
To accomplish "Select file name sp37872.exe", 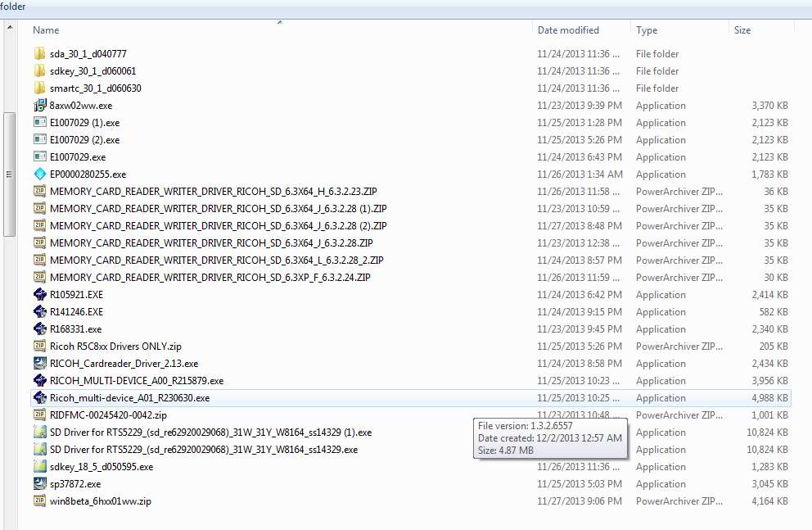I will pyautogui.click(x=75, y=483).
